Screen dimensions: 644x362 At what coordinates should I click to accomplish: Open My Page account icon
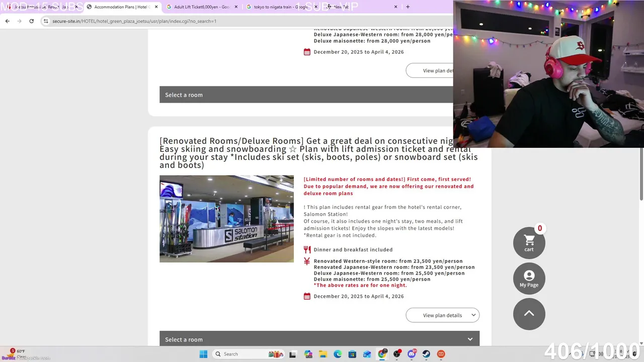pos(529,279)
